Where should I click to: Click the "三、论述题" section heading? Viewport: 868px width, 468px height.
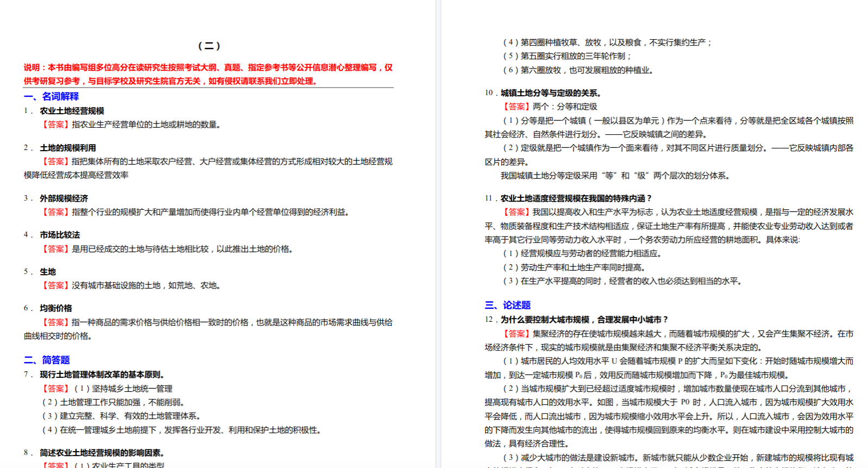click(x=508, y=305)
